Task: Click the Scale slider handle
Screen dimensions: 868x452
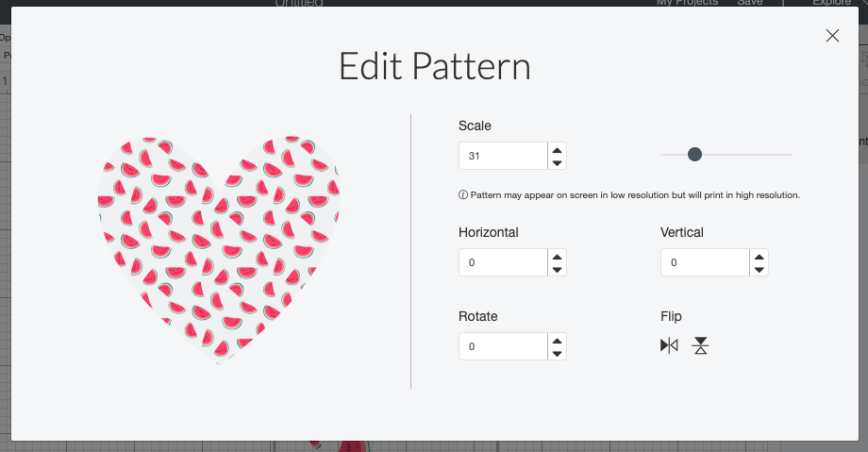Action: tap(694, 155)
